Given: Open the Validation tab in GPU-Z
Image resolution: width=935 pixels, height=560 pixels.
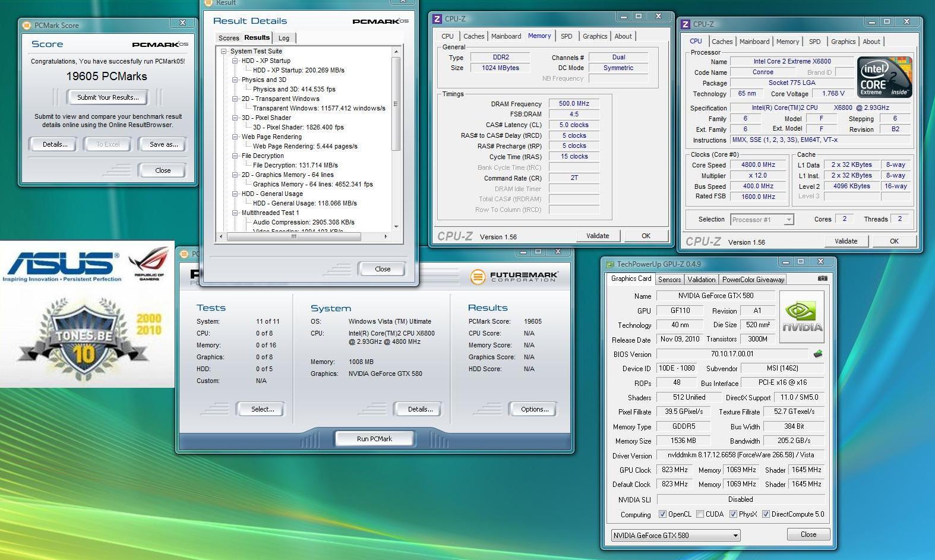Looking at the screenshot, I should tap(702, 279).
